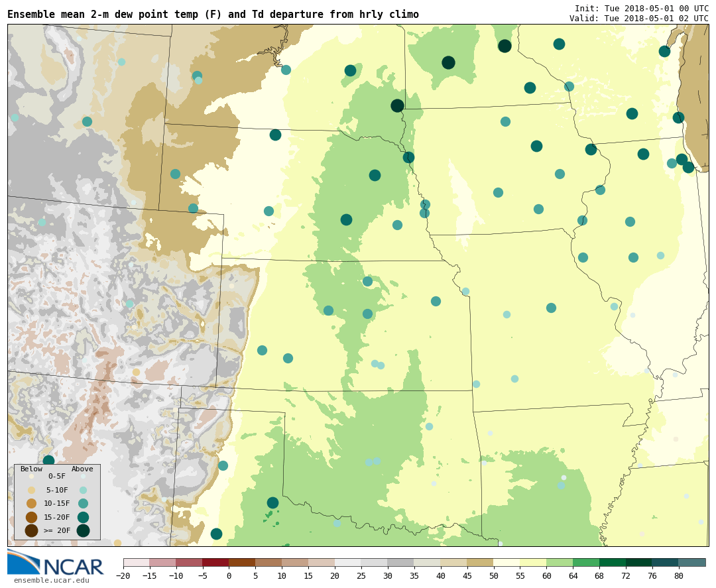The width and height of the screenshot is (716, 588).
Task: Click the colorbar swatch between 5 and 10
Action: point(268,562)
